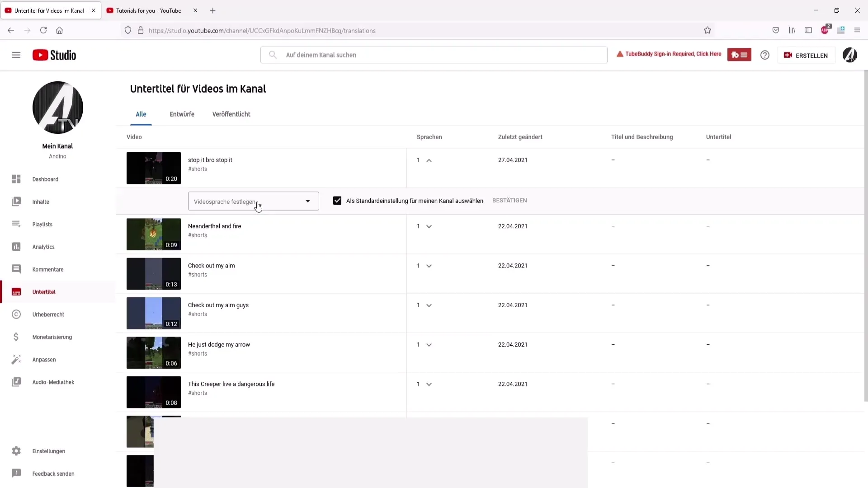Click the Dashboard sidebar icon

[x=16, y=179]
